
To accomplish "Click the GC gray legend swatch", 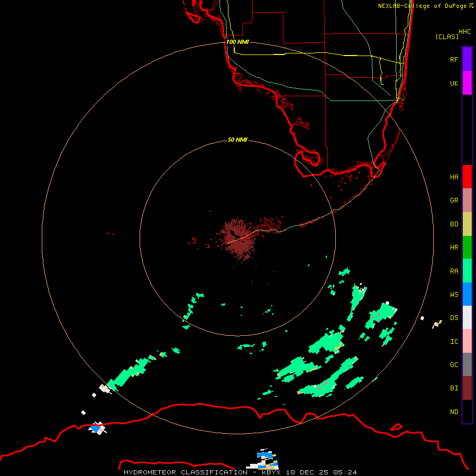I will pyautogui.click(x=467, y=364).
